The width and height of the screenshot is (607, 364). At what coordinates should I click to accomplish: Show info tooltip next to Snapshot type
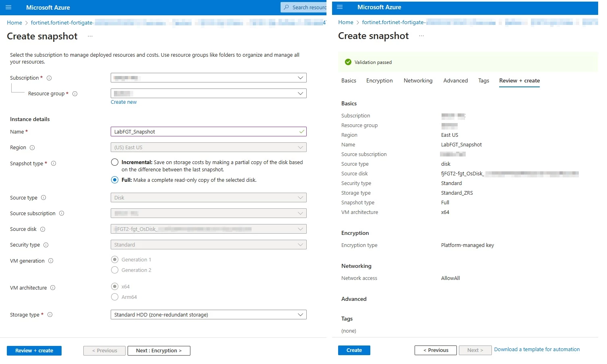[54, 163]
